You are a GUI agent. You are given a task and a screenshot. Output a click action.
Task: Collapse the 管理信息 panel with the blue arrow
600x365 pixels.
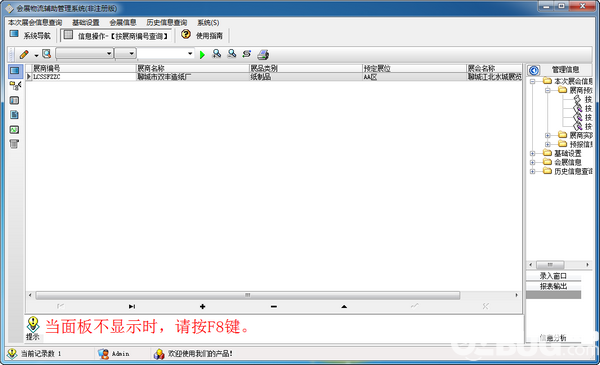[x=534, y=70]
